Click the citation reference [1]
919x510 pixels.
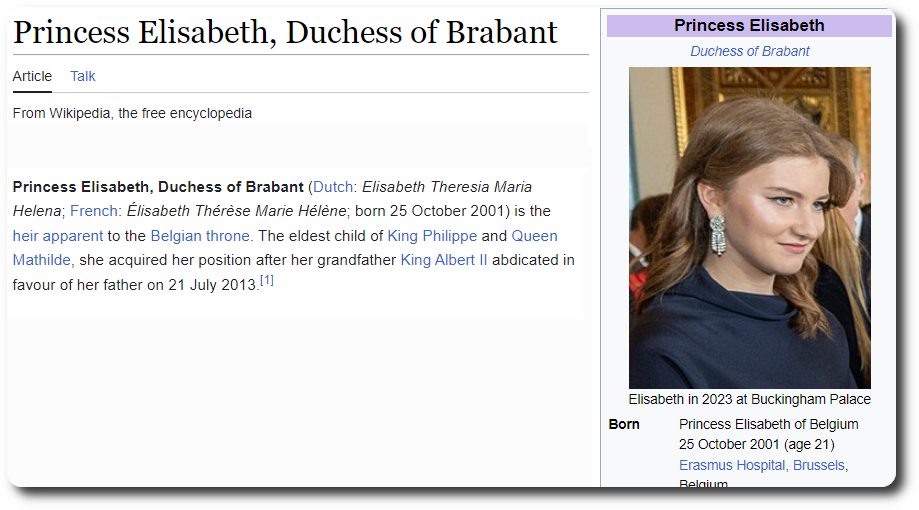pyautogui.click(x=267, y=281)
